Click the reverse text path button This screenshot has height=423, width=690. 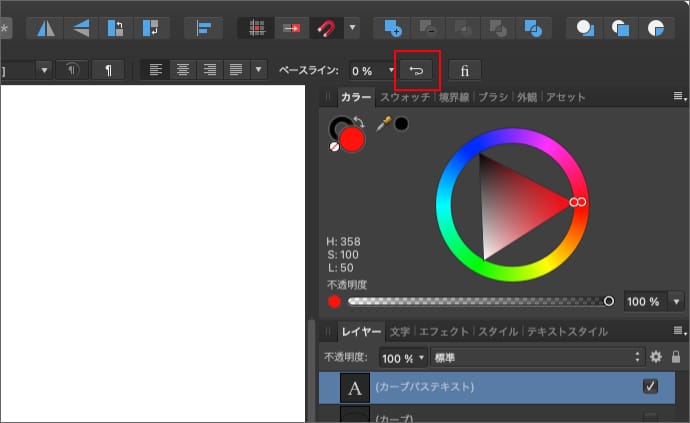[417, 70]
